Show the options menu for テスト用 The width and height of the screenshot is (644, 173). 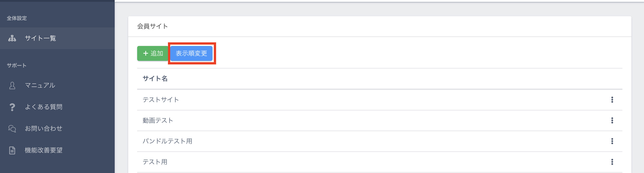point(612,162)
